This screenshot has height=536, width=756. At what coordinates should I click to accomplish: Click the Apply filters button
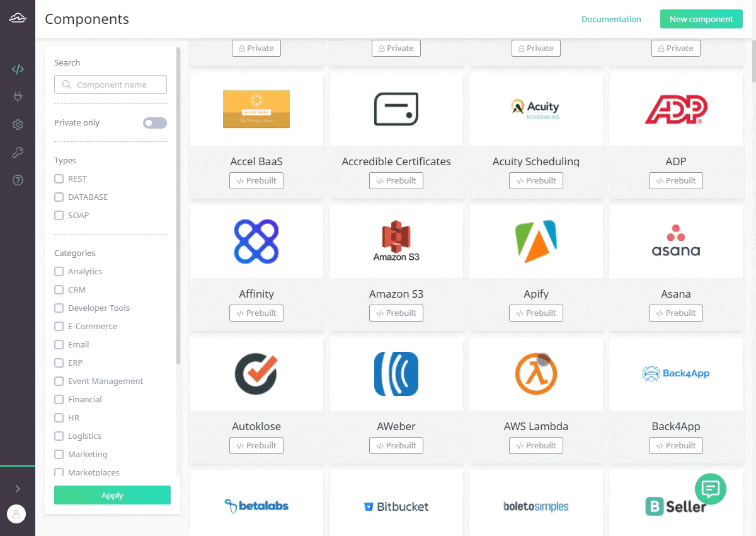point(112,495)
